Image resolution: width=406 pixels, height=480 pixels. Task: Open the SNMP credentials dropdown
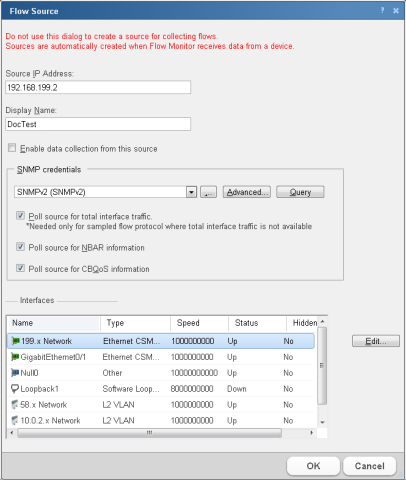point(191,192)
